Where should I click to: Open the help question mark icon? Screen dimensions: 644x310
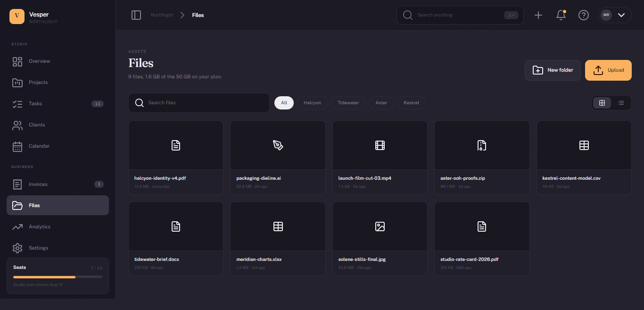click(x=584, y=15)
